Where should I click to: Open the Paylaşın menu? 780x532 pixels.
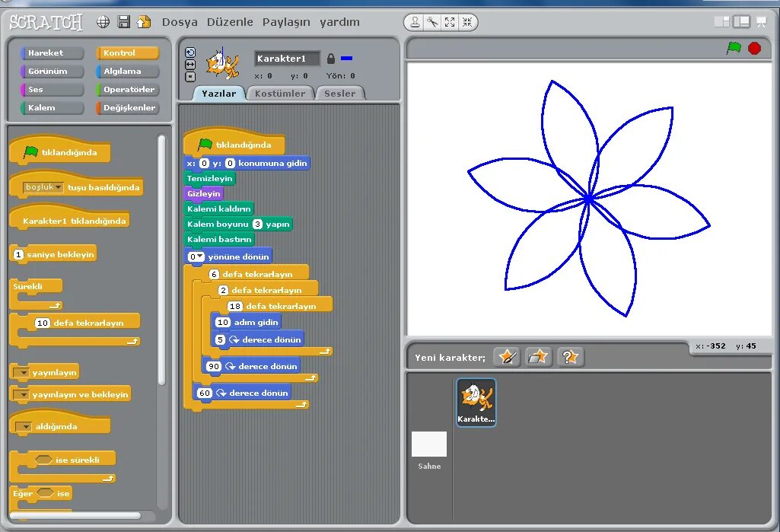click(x=286, y=22)
